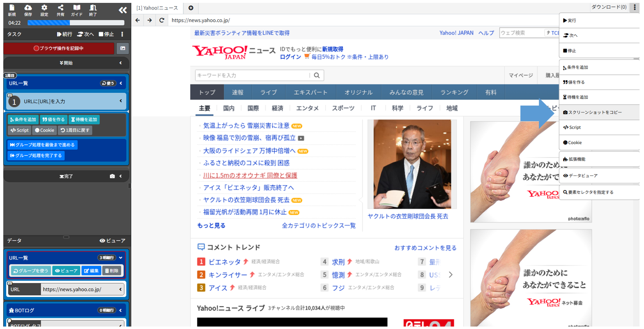Click 値を作る button in task panel
The width and height of the screenshot is (644, 329).
click(53, 120)
